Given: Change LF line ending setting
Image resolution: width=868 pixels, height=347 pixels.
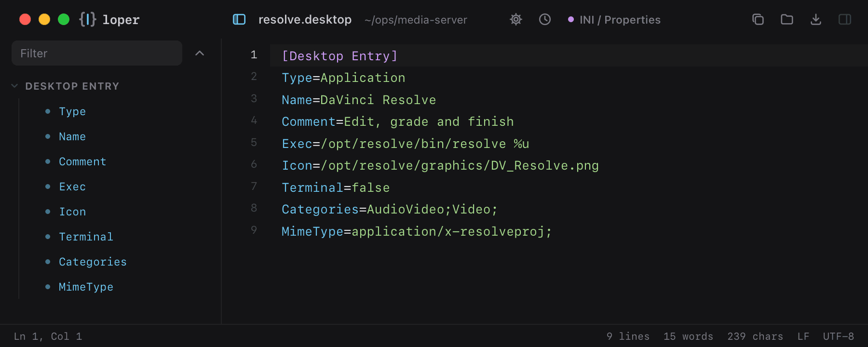Looking at the screenshot, I should coord(803,336).
